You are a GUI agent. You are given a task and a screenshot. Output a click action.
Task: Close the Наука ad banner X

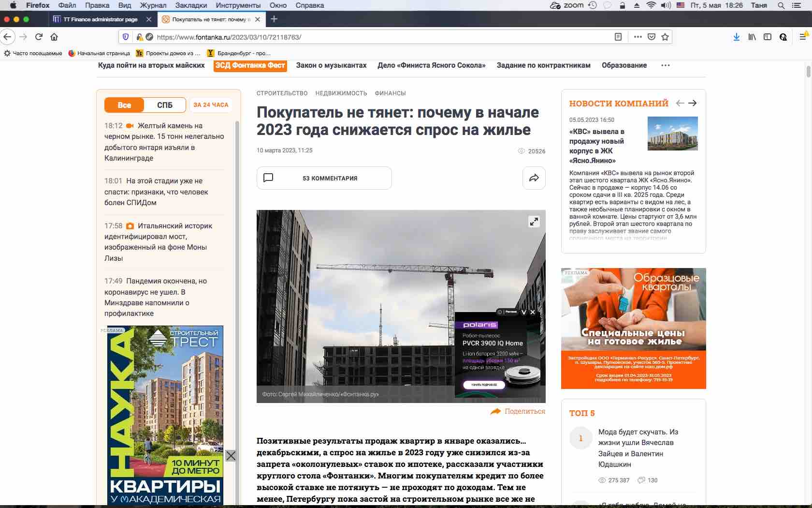tap(231, 456)
